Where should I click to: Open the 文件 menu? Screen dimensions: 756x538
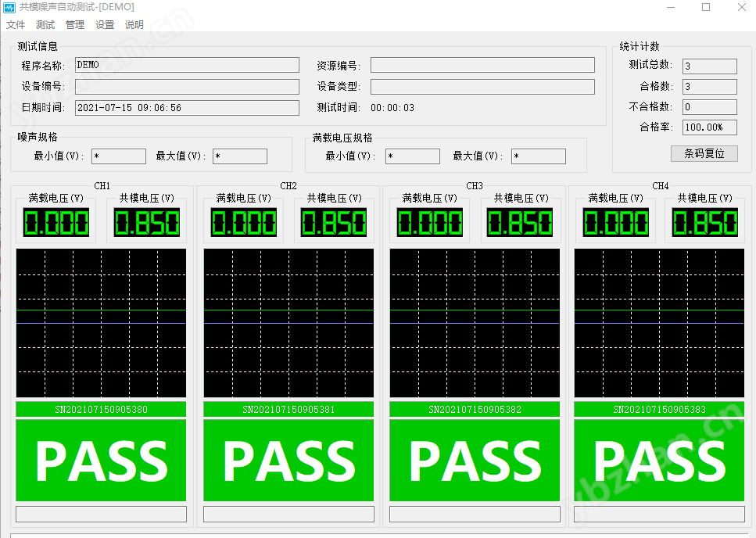tap(16, 25)
